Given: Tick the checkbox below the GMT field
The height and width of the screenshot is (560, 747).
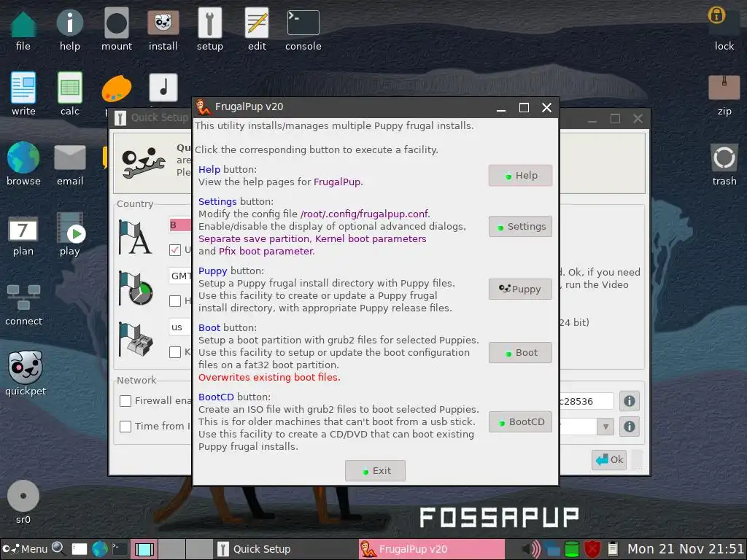Looking at the screenshot, I should [175, 301].
